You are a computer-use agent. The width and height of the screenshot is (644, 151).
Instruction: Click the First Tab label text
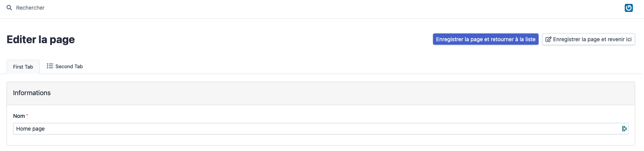(23, 67)
